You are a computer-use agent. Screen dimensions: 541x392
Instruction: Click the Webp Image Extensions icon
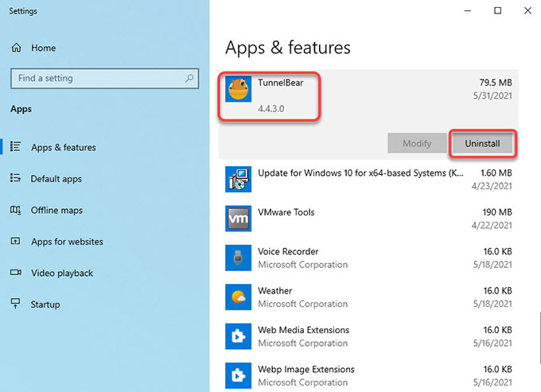pos(238,376)
